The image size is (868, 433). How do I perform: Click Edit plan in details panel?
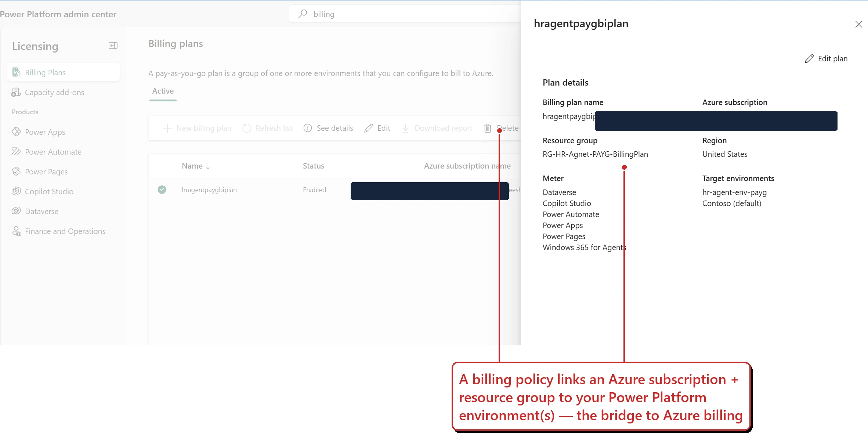pos(826,59)
